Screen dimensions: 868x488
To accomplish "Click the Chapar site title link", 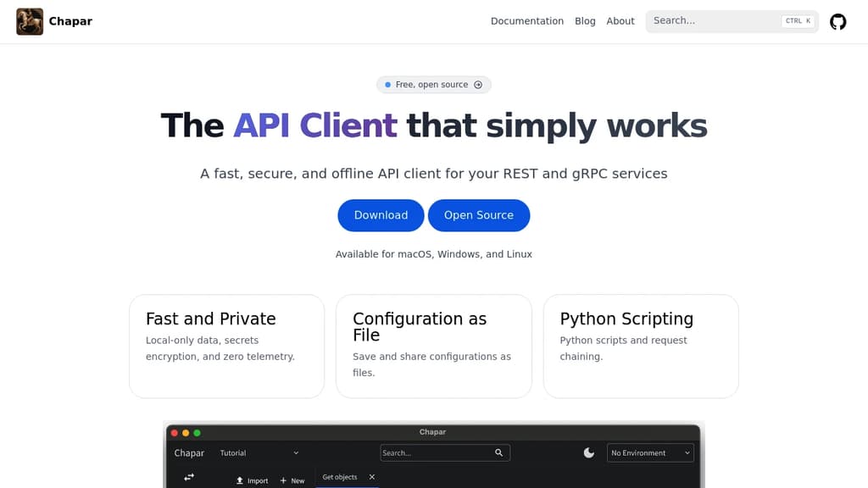I will (x=70, y=21).
